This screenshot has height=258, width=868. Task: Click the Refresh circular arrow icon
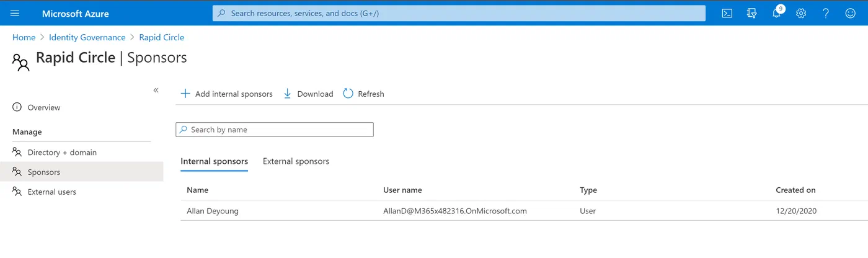tap(348, 94)
